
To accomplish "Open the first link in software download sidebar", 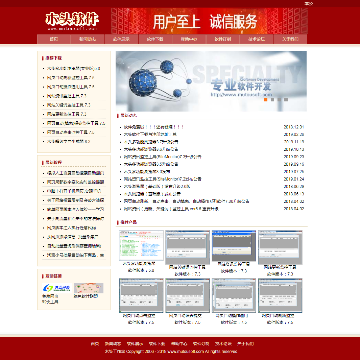I will [x=73, y=68].
